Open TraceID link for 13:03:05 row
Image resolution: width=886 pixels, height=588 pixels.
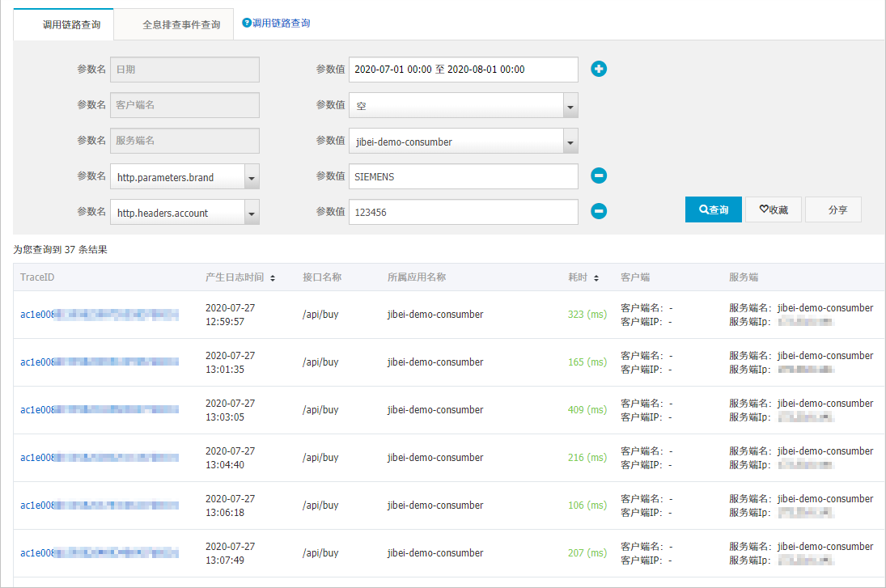click(x=100, y=410)
